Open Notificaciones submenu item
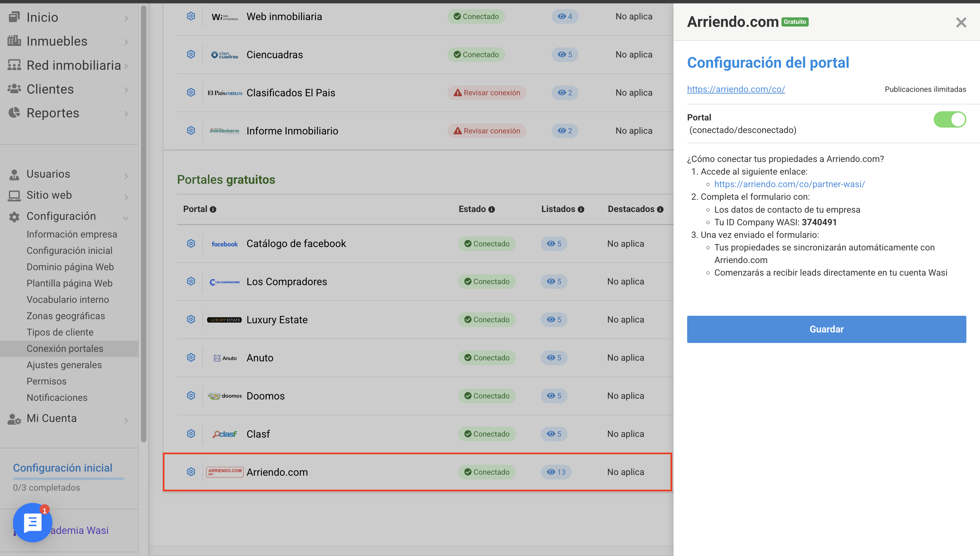Viewport: 980px width, 556px height. [x=57, y=397]
